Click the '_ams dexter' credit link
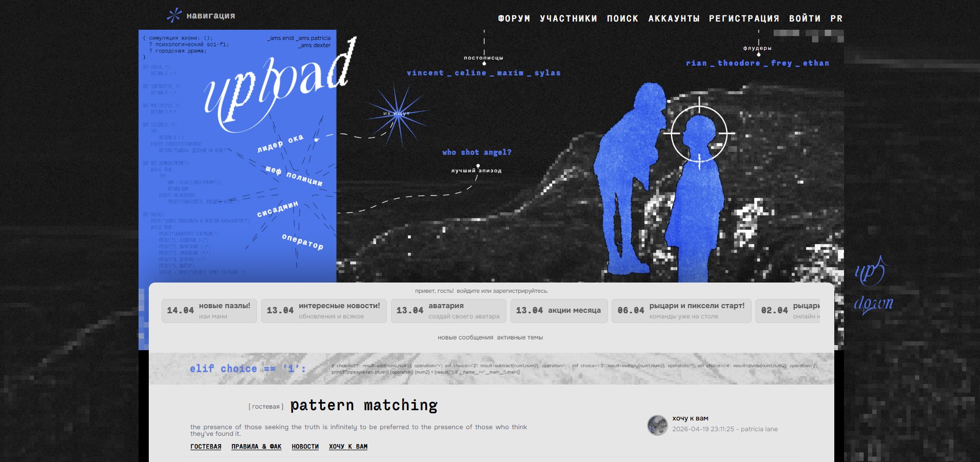The image size is (980, 462). pos(315,45)
